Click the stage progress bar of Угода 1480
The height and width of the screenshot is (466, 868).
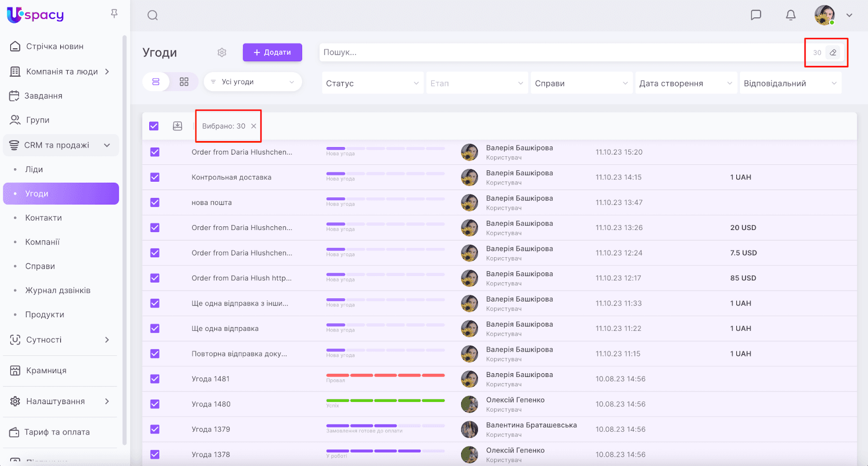(x=385, y=400)
